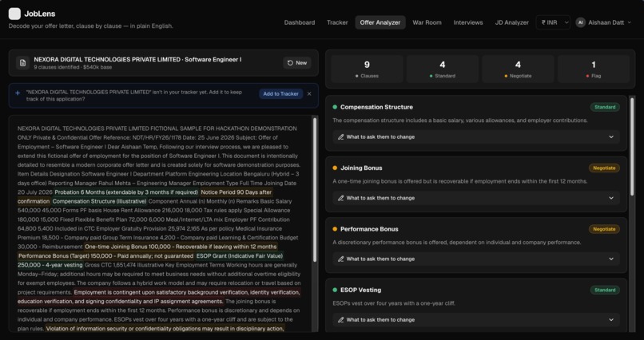Image resolution: width=644 pixels, height=340 pixels.
Task: Click the Add to Tracker button
Action: [x=281, y=94]
